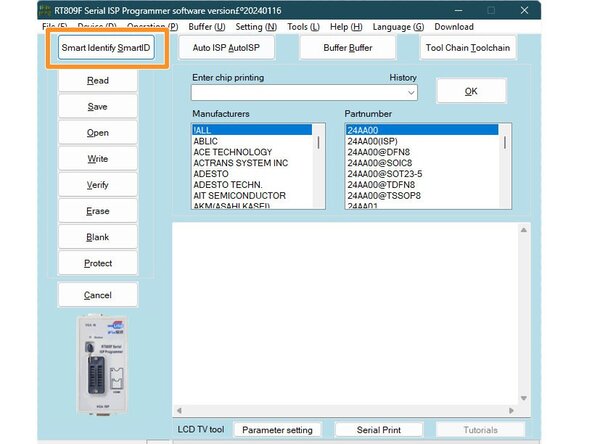Open Parameter setting
Screen dimensions: 592x444
point(278,430)
